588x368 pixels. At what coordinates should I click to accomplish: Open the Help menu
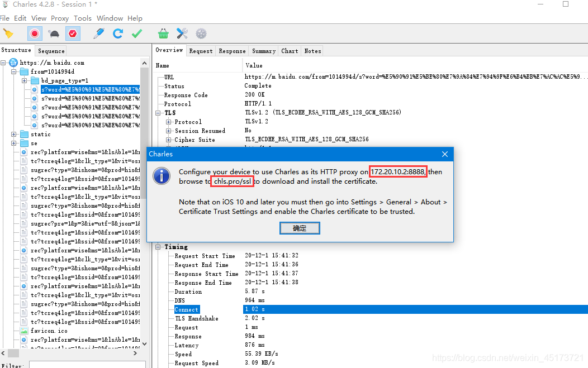[135, 18]
